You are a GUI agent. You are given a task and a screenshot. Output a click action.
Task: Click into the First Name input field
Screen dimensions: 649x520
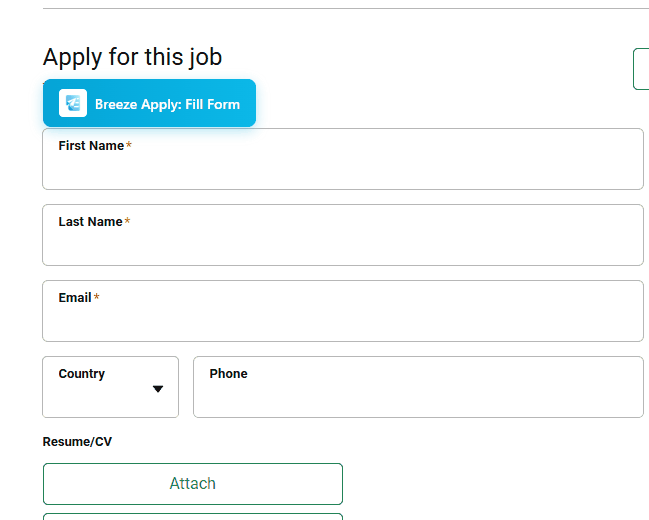[342, 168]
